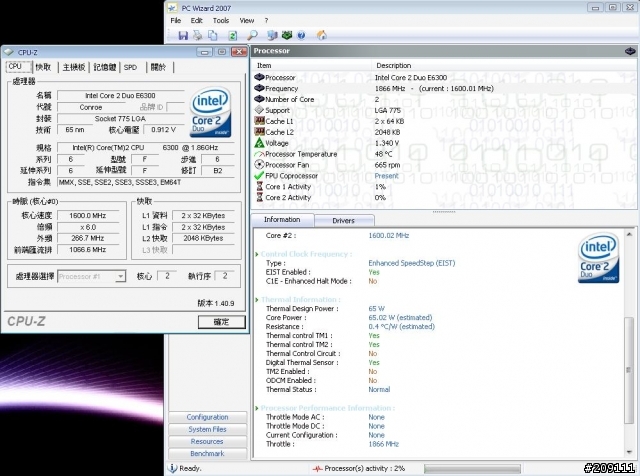Select the Drivers tab
640x476 pixels.
click(343, 220)
